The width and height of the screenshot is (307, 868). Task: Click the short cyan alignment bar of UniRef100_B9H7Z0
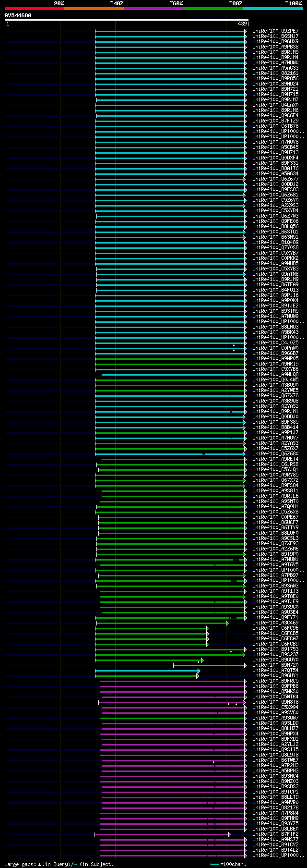click(x=210, y=665)
